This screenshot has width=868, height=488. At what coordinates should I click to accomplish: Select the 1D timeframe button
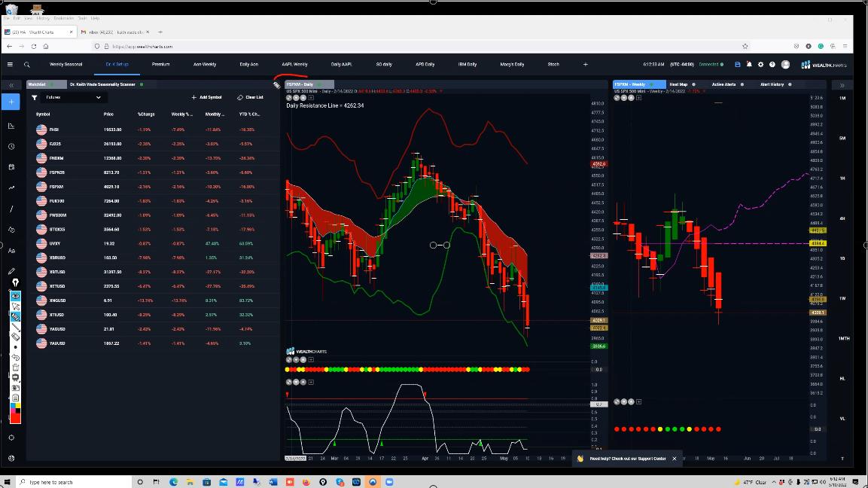842,258
